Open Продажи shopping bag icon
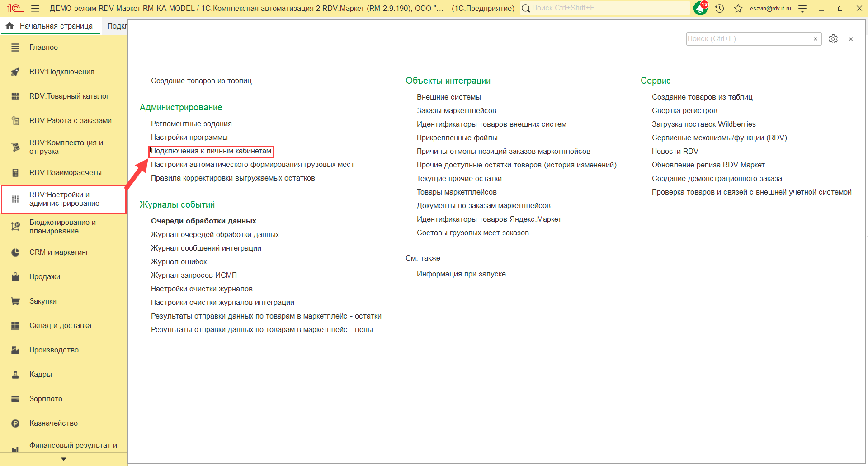Image resolution: width=868 pixels, height=466 pixels. click(x=15, y=277)
